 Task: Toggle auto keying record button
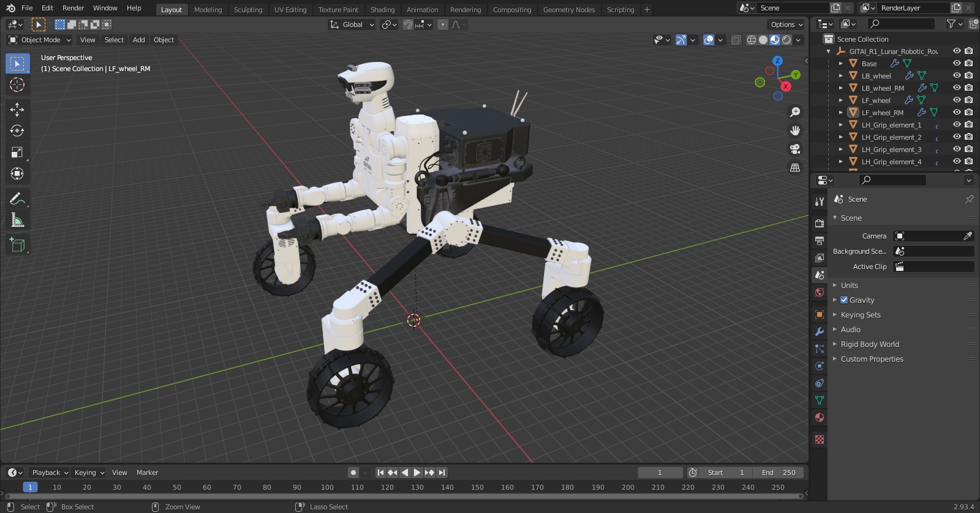point(353,473)
